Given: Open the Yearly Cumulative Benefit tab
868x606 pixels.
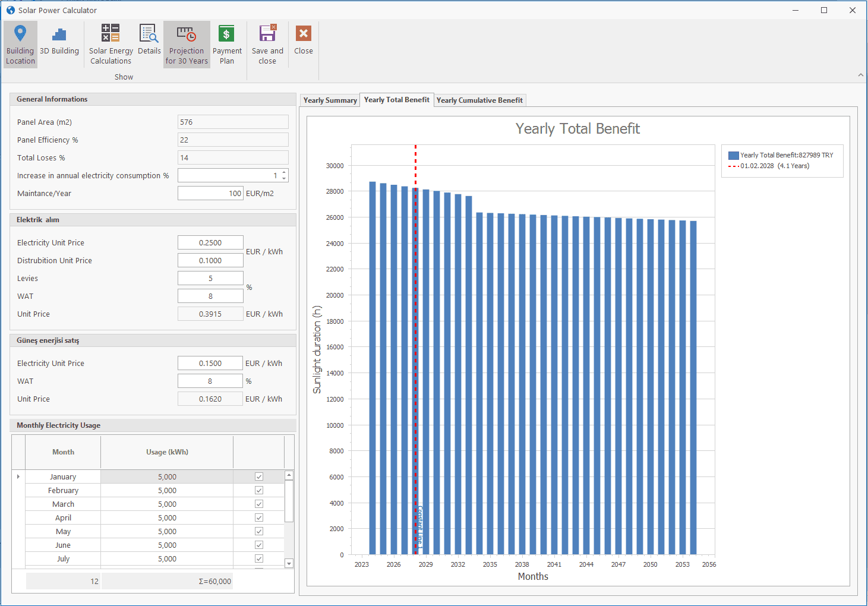Looking at the screenshot, I should point(479,100).
